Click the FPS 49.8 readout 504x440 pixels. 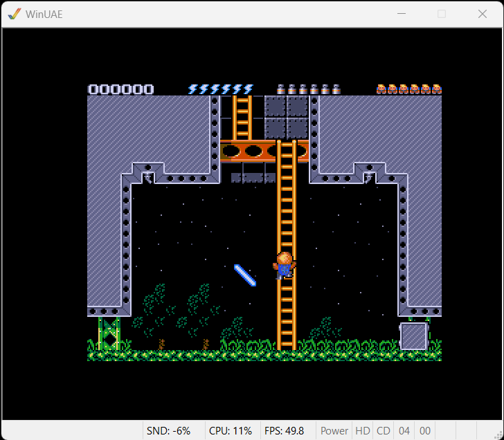pos(284,430)
